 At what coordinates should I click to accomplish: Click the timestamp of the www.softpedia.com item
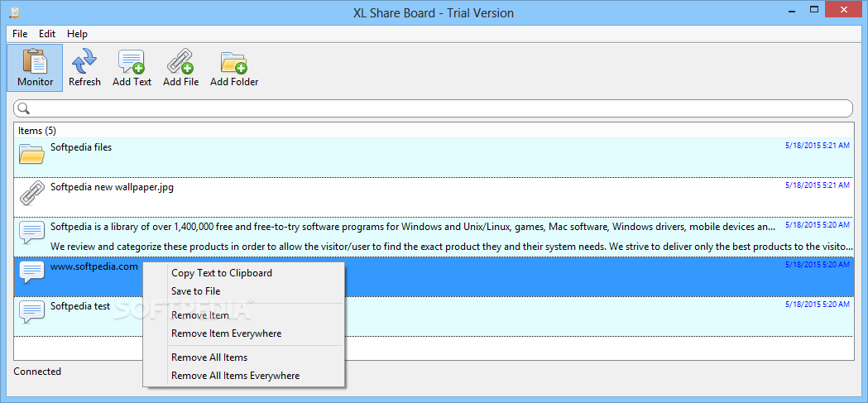click(817, 265)
